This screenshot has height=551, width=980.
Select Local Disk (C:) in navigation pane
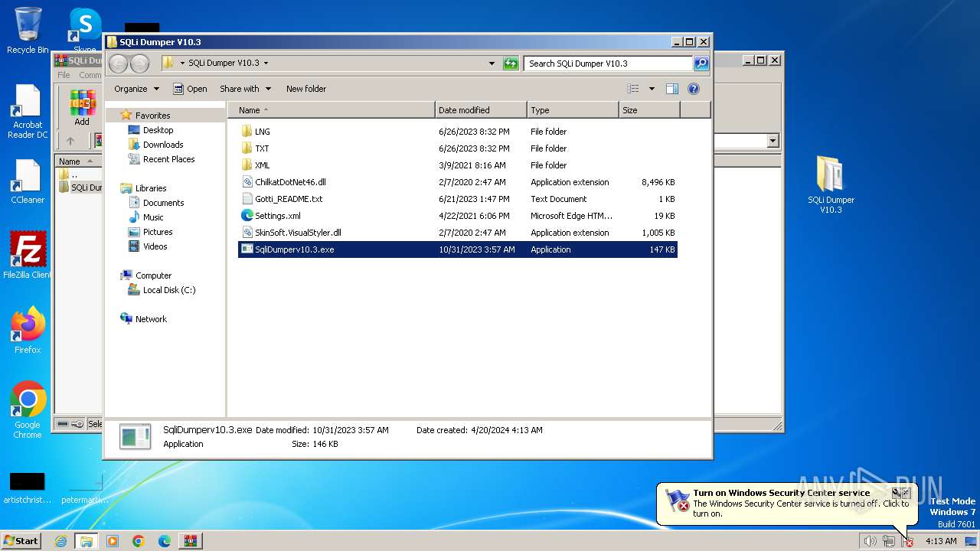point(168,290)
